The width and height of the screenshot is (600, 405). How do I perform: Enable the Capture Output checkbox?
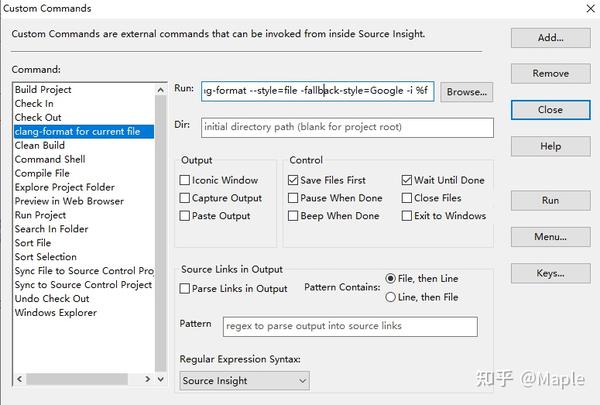click(184, 198)
